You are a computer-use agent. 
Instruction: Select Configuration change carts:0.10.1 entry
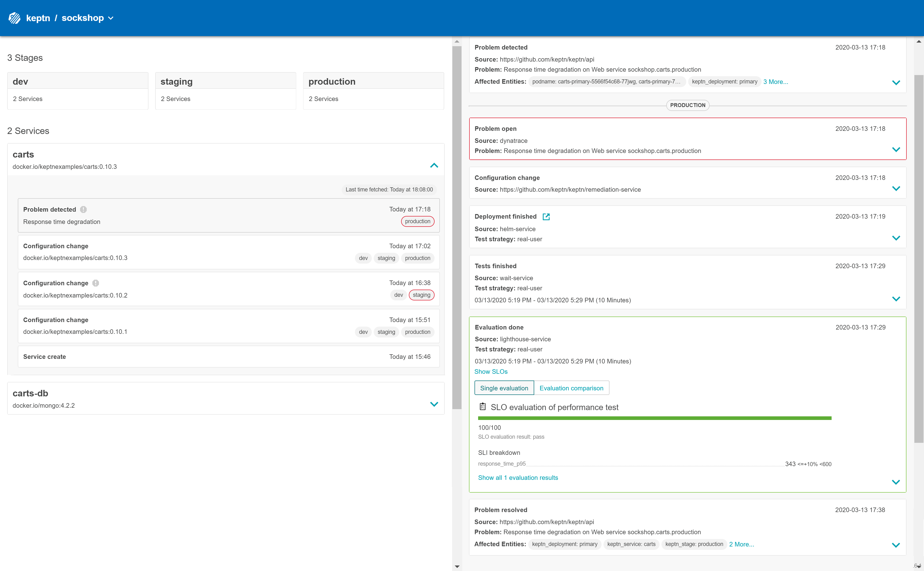(x=229, y=326)
